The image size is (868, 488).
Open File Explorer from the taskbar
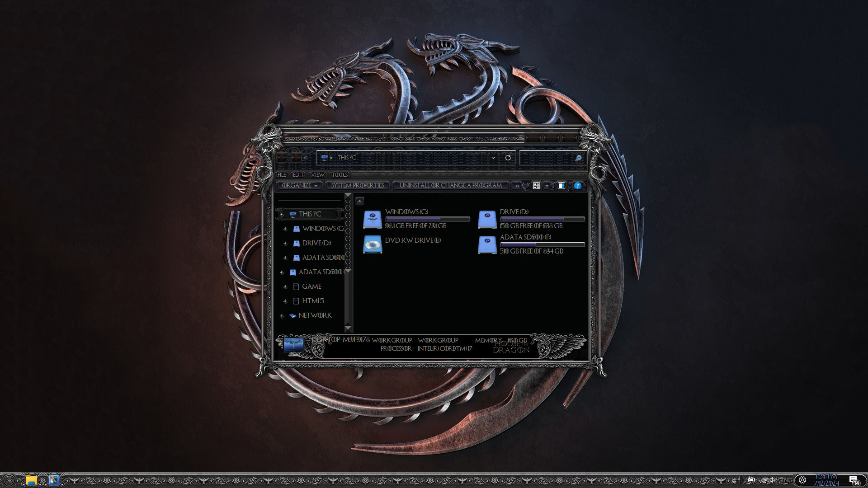[x=31, y=480]
